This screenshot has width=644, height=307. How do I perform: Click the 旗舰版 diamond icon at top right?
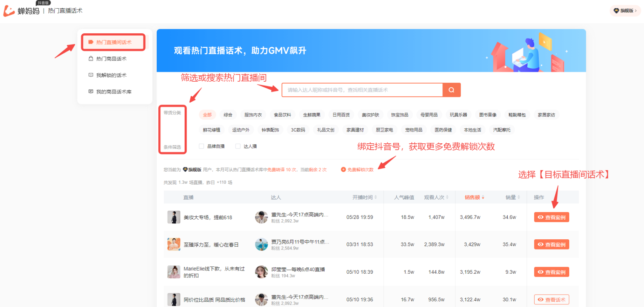[616, 11]
